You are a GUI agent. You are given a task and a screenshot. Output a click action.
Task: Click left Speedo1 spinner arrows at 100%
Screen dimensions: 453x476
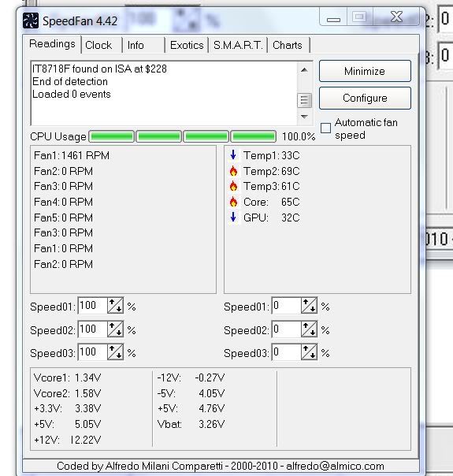115,306
